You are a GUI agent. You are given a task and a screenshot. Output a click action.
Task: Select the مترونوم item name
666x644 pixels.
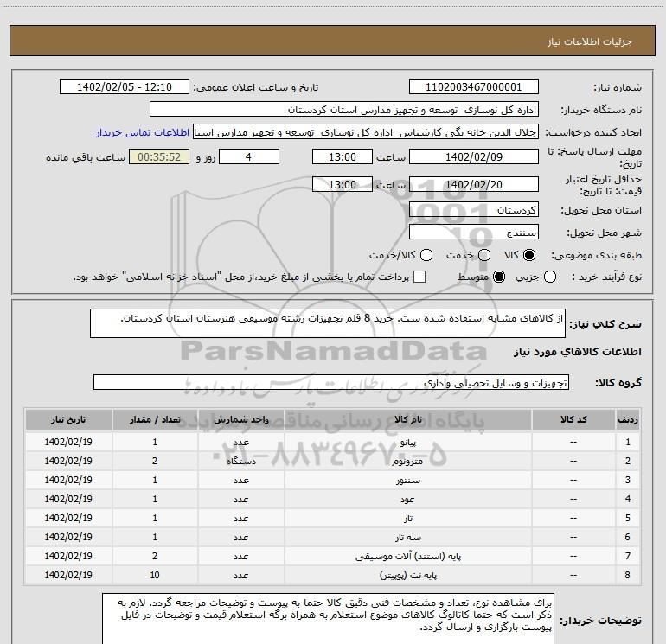(407, 461)
